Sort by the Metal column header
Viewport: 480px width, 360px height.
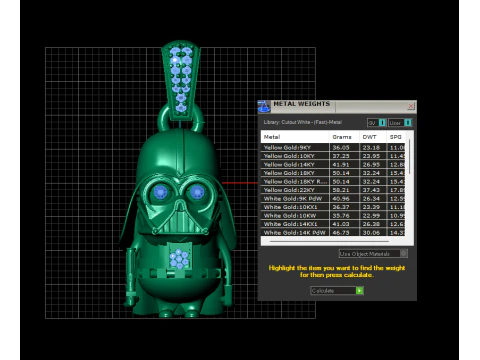(295, 137)
